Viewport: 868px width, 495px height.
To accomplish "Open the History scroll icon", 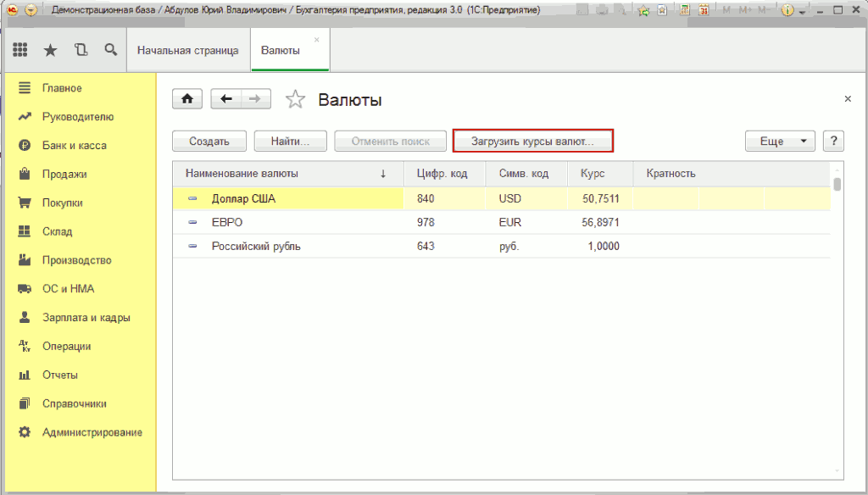I will pyautogui.click(x=81, y=50).
